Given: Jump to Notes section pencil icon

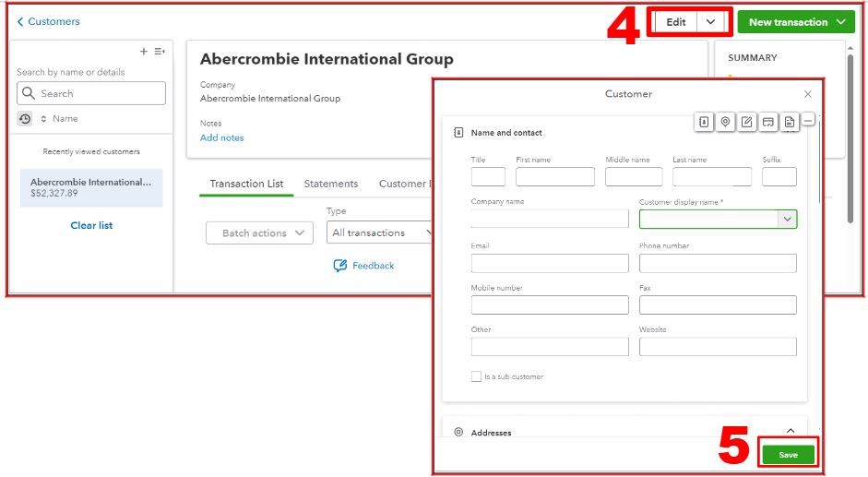Looking at the screenshot, I should [747, 122].
